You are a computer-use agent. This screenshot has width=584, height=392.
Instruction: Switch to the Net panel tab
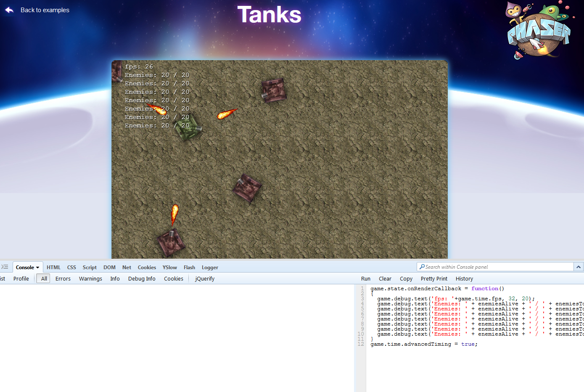click(x=127, y=268)
